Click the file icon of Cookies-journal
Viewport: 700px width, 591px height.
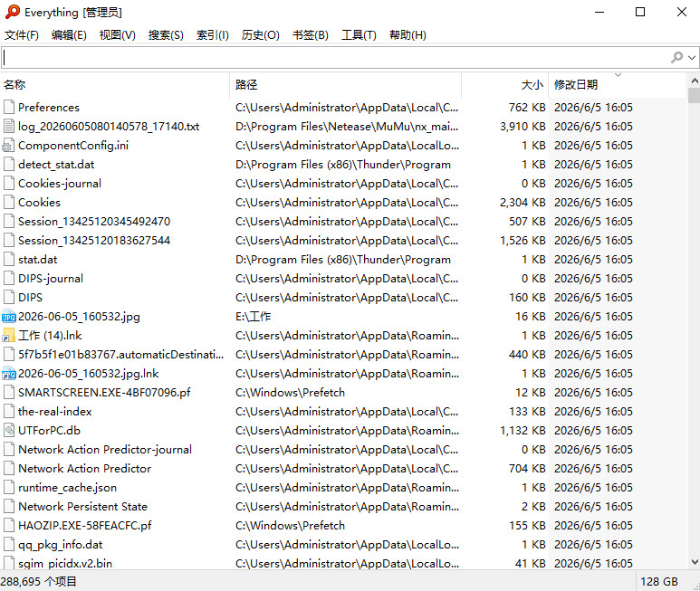(x=9, y=184)
